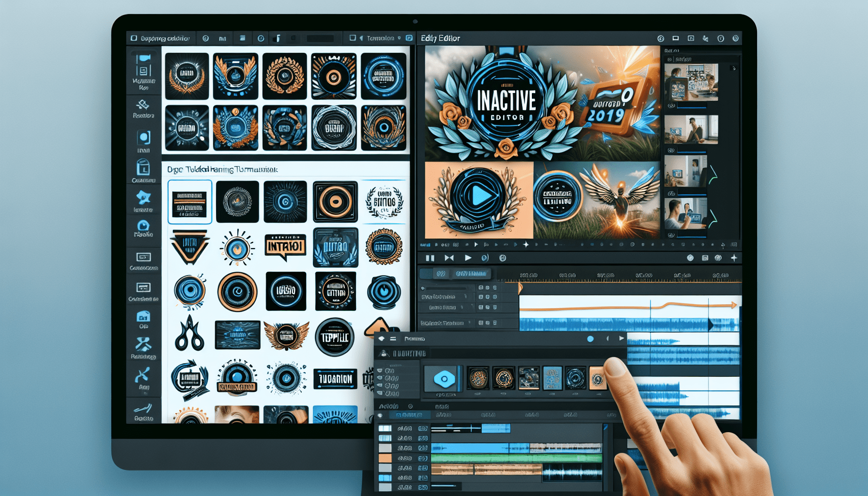
Task: Click the four-point sparkle icon at playback bar right
Action: pos(734,258)
